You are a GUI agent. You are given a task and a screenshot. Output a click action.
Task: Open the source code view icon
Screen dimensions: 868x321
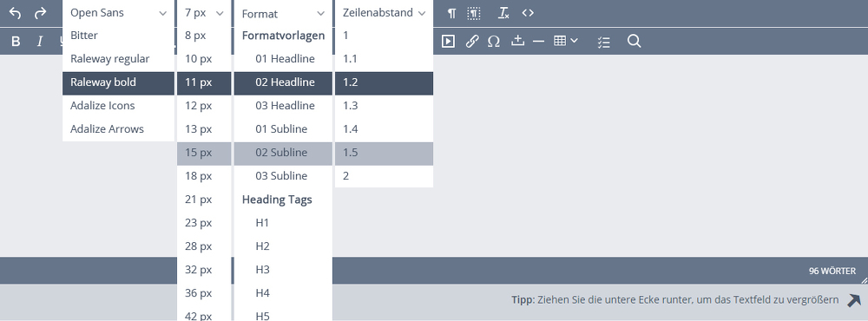click(528, 13)
